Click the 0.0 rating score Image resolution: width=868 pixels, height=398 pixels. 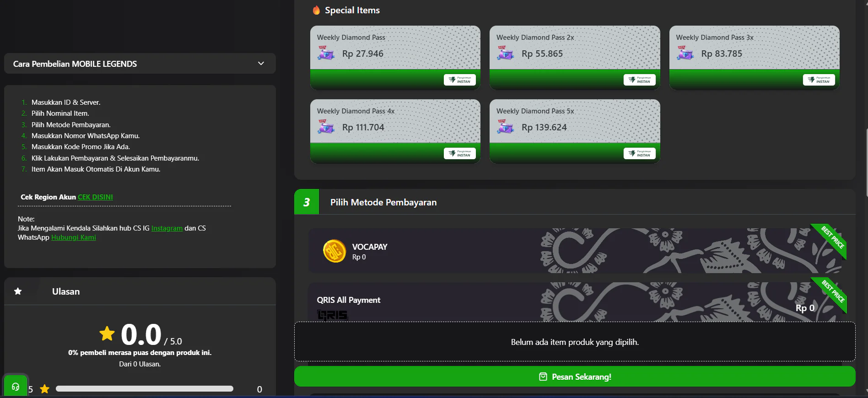[x=141, y=334]
